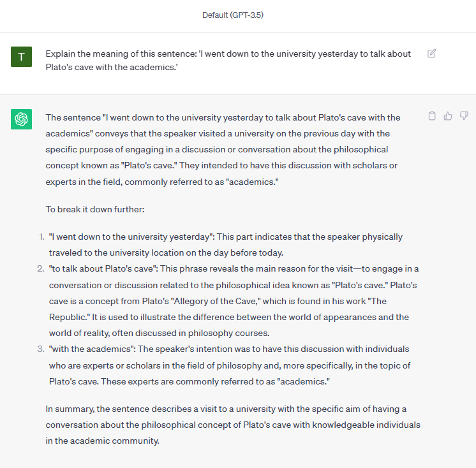Click "In summary" starting the final paragraph
The width and height of the screenshot is (476, 468).
coord(71,409)
